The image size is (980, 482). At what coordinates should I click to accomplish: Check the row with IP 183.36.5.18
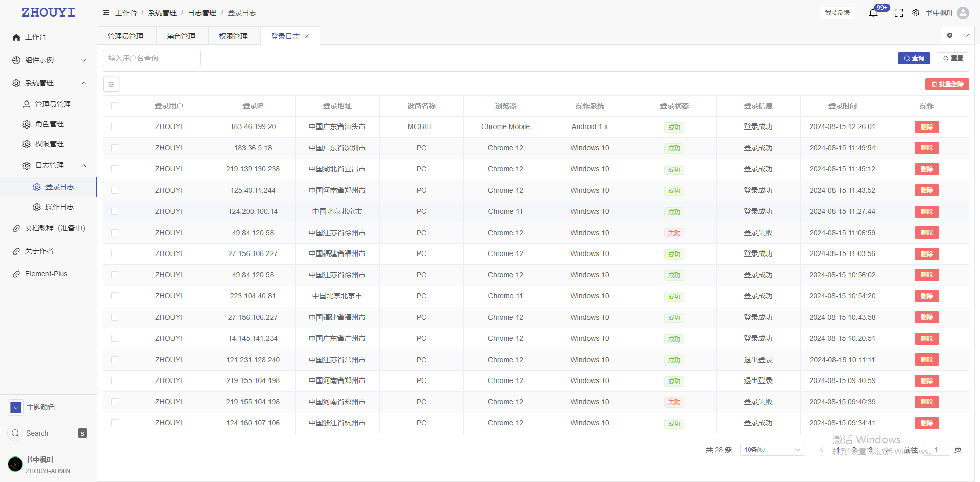point(115,148)
